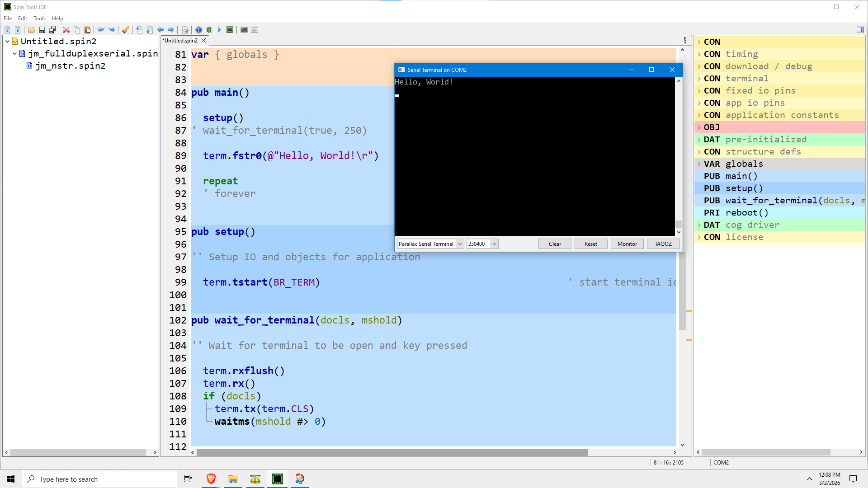868x488 pixels.
Task: Click the Open file folder icon
Action: [31, 30]
